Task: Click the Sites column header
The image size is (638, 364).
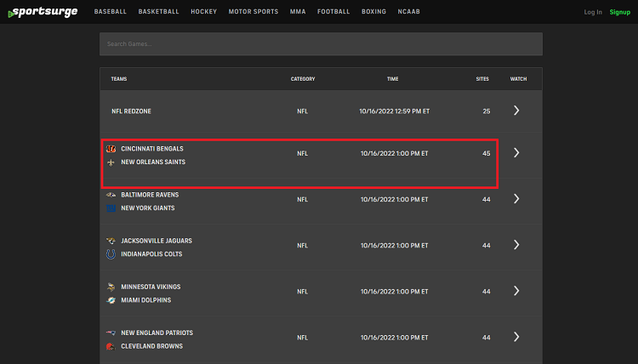Action: coord(482,79)
